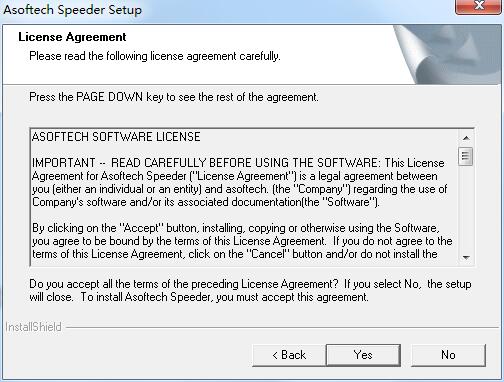Click No to decline the agreement
Screen dimensions: 504x382
pyautogui.click(x=448, y=355)
